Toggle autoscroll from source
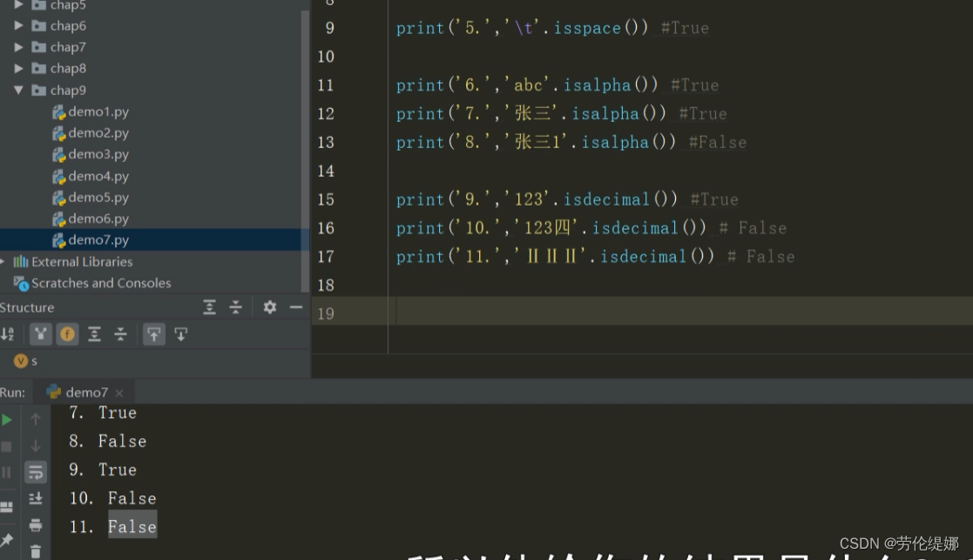The height and width of the screenshot is (560, 973). coord(180,335)
